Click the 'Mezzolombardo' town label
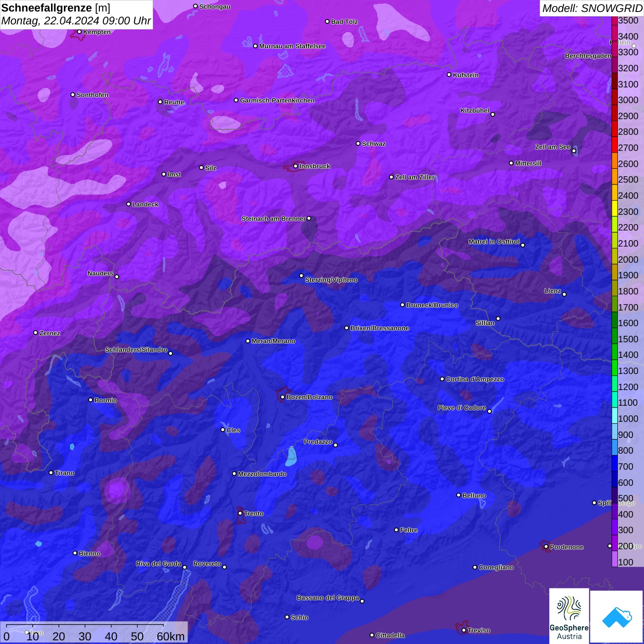The image size is (644, 644). coord(262,474)
